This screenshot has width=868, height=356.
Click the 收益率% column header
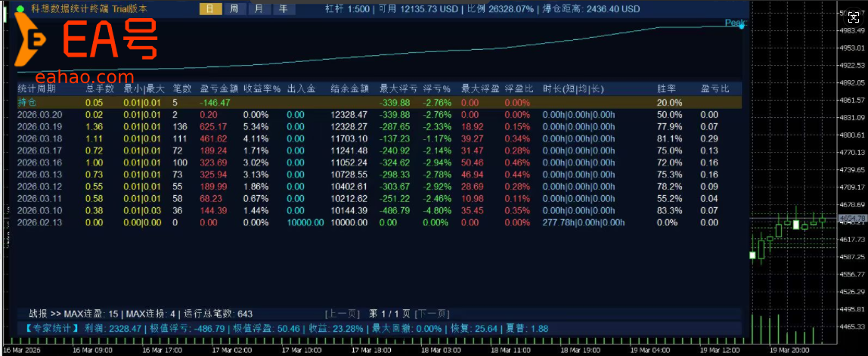[262, 88]
